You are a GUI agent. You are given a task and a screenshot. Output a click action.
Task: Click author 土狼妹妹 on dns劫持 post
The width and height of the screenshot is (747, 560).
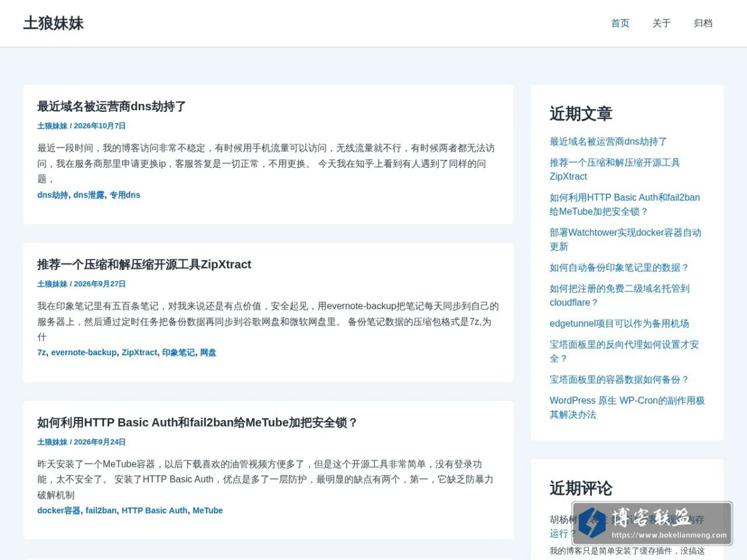[52, 126]
